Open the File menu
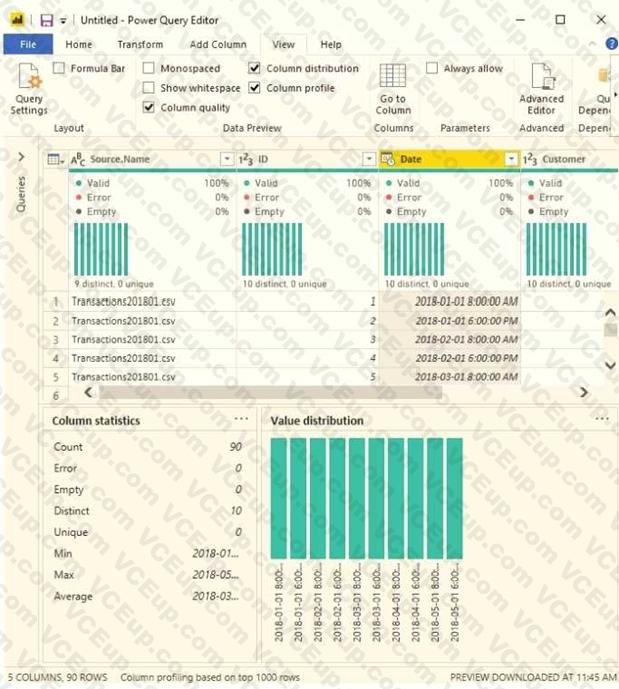This screenshot has height=689, width=619. [x=28, y=44]
